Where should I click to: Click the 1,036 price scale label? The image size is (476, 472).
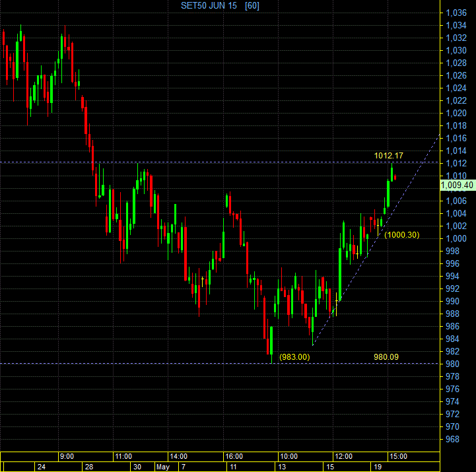click(456, 13)
